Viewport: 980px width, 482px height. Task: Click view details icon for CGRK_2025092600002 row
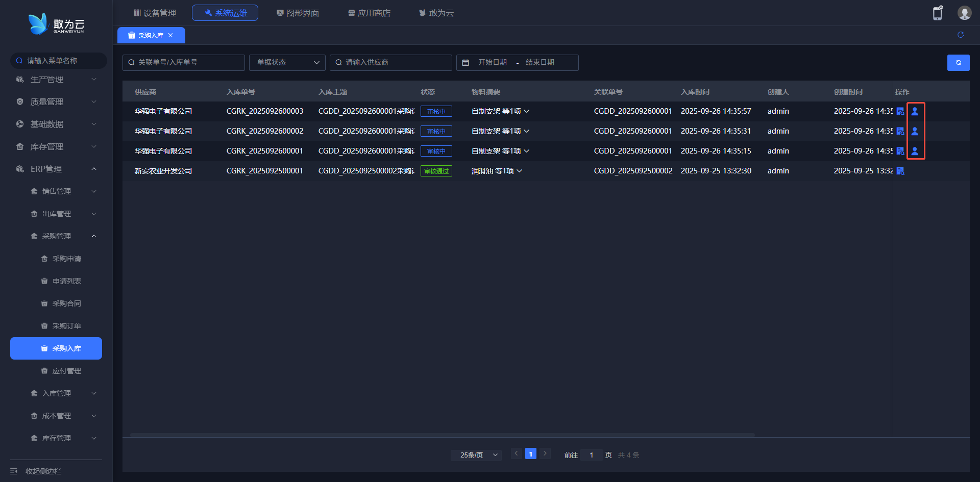tap(900, 131)
